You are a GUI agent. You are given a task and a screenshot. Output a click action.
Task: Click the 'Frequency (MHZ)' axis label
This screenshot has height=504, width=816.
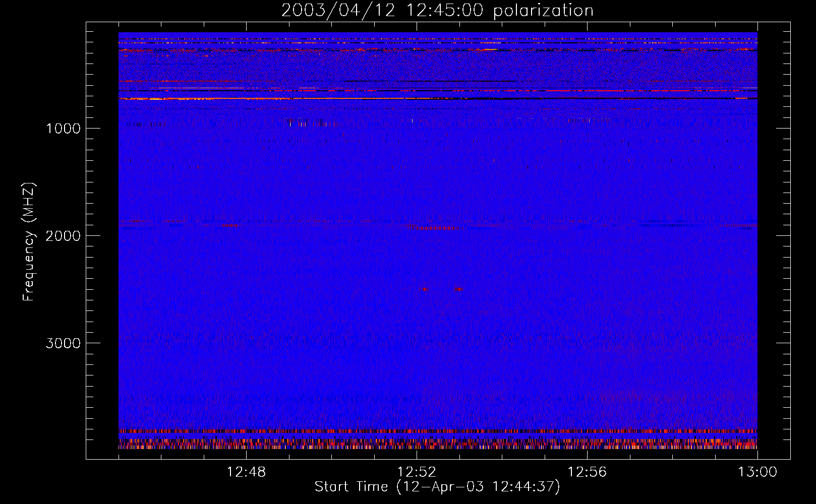(29, 242)
